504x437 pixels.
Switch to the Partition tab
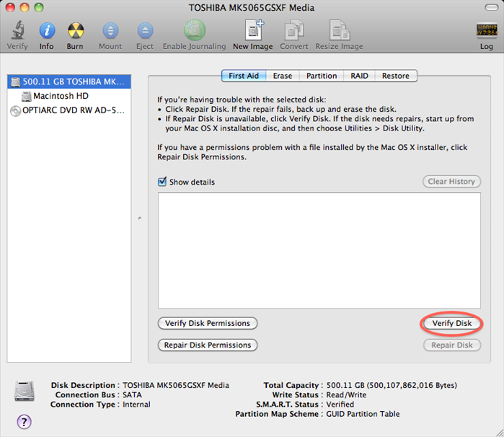tap(322, 76)
